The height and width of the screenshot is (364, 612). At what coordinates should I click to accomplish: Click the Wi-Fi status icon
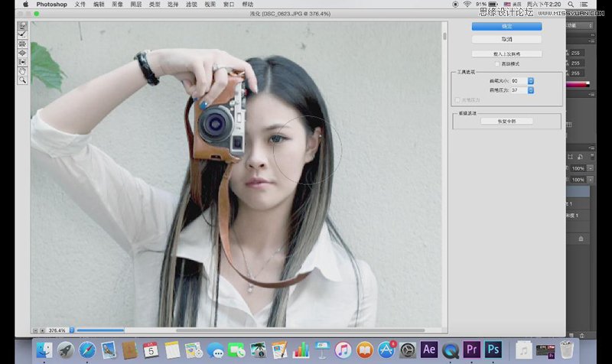(x=467, y=5)
